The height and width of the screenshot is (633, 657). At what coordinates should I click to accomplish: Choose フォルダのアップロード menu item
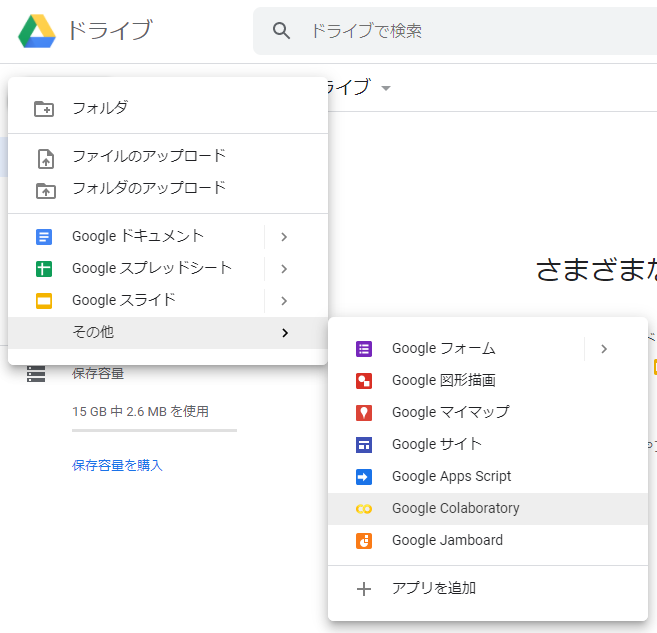coord(168,188)
